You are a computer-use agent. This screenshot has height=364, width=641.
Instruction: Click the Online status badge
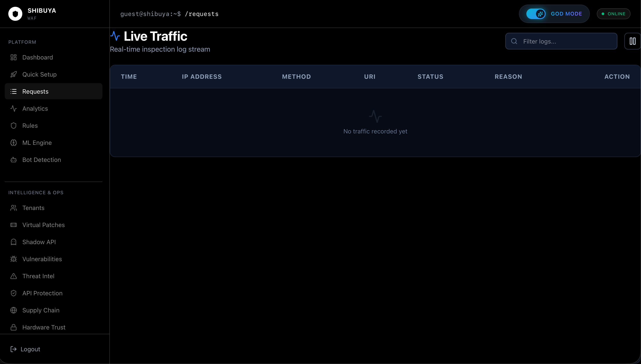coord(613,14)
